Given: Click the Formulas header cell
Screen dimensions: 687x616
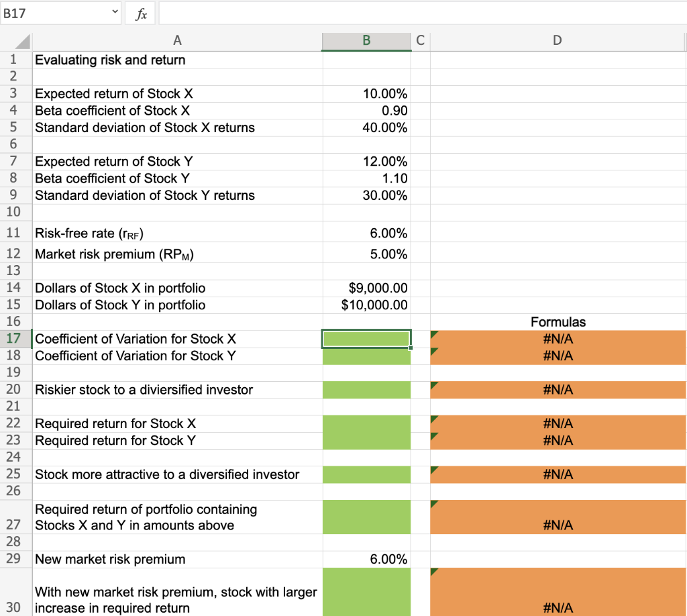Looking at the screenshot, I should pos(557,322).
